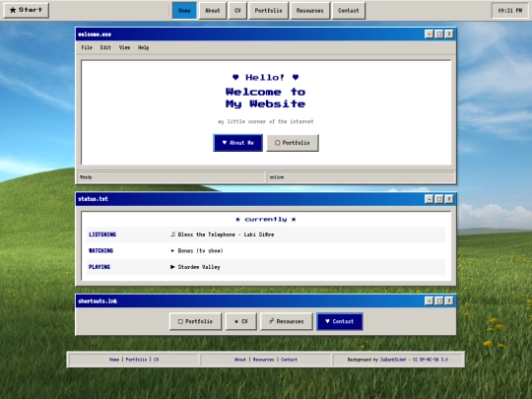Click the About Me button in welcome window
This screenshot has height=399, width=532.
[237, 143]
